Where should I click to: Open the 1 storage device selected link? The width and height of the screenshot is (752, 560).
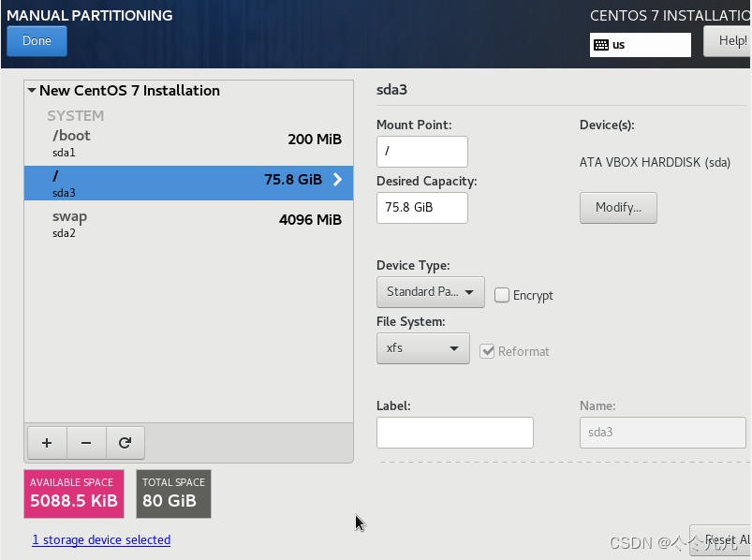[101, 539]
